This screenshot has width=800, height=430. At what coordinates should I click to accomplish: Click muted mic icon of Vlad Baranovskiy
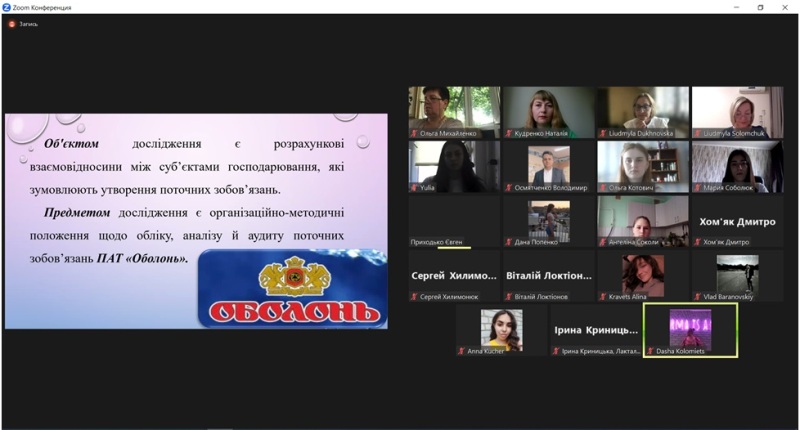pos(697,296)
